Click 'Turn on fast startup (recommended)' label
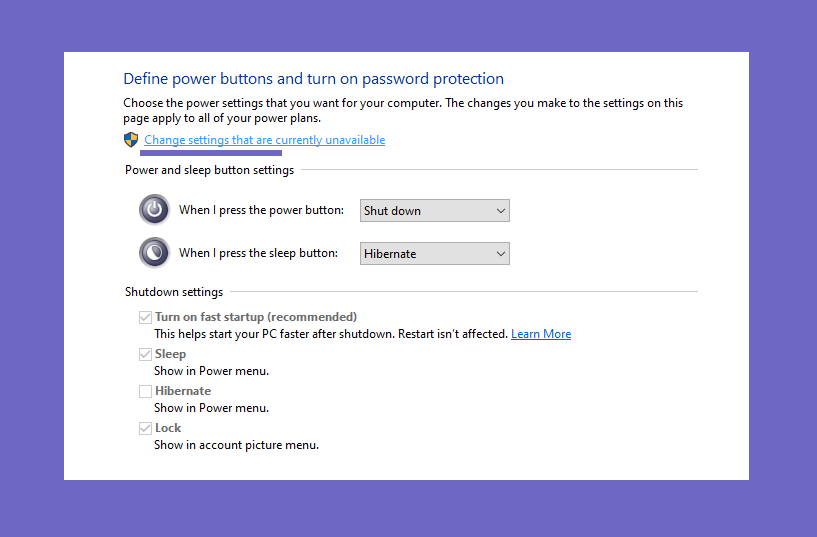This screenshot has height=537, width=817. click(256, 317)
